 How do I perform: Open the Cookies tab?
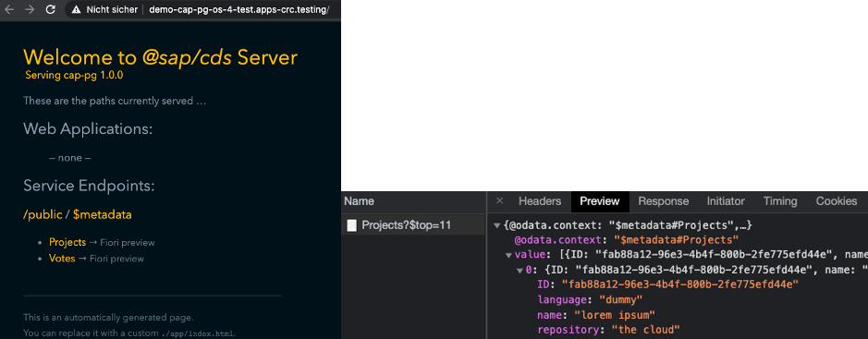click(x=837, y=201)
